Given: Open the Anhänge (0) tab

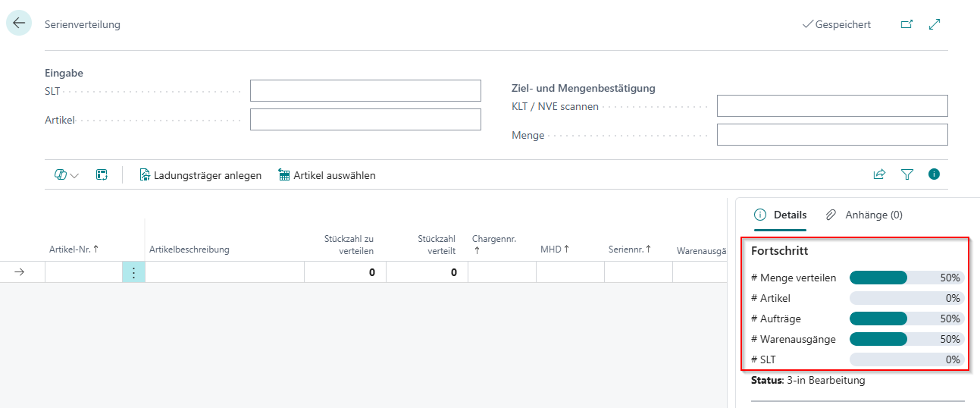Looking at the screenshot, I should pyautogui.click(x=864, y=215).
